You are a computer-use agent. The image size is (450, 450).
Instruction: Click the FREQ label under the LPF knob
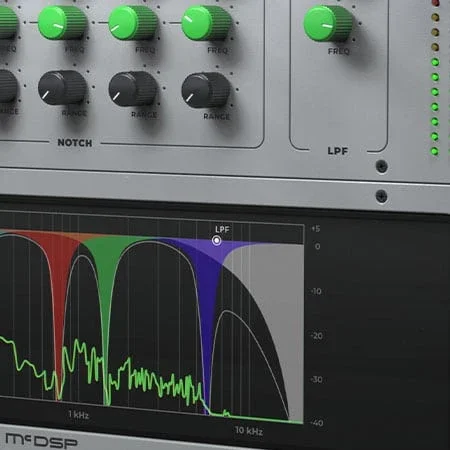(339, 51)
